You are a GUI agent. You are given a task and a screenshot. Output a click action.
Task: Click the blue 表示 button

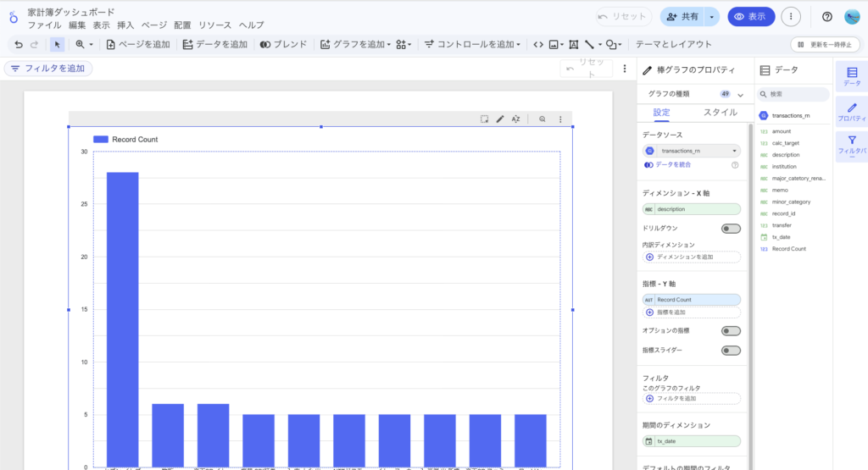(751, 16)
